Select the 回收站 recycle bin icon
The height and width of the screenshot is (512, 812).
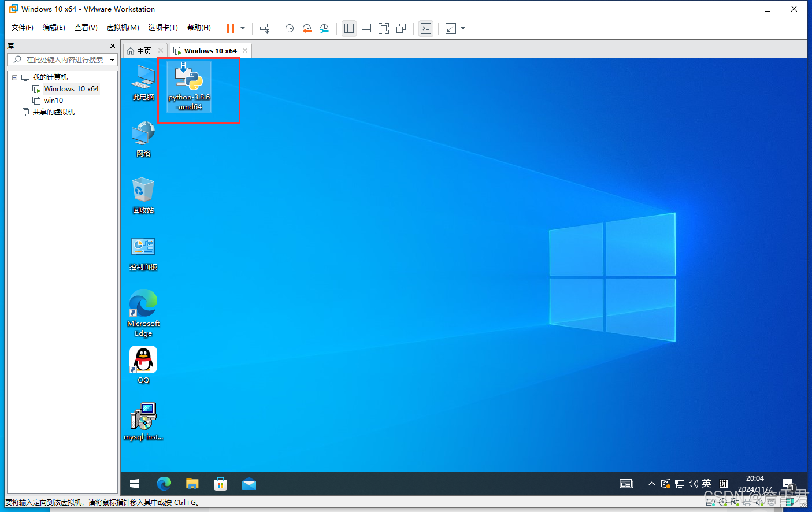[143, 196]
